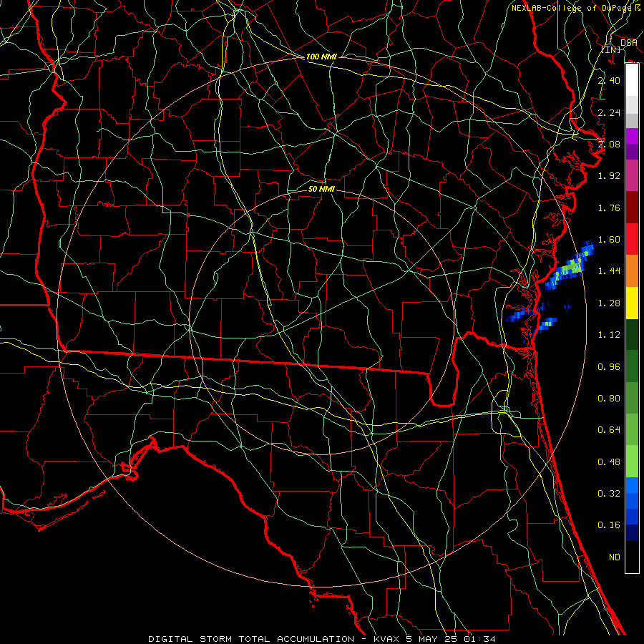Click the 2.24 legend value
Image resolution: width=644 pixels, height=644 pixels.
(609, 112)
